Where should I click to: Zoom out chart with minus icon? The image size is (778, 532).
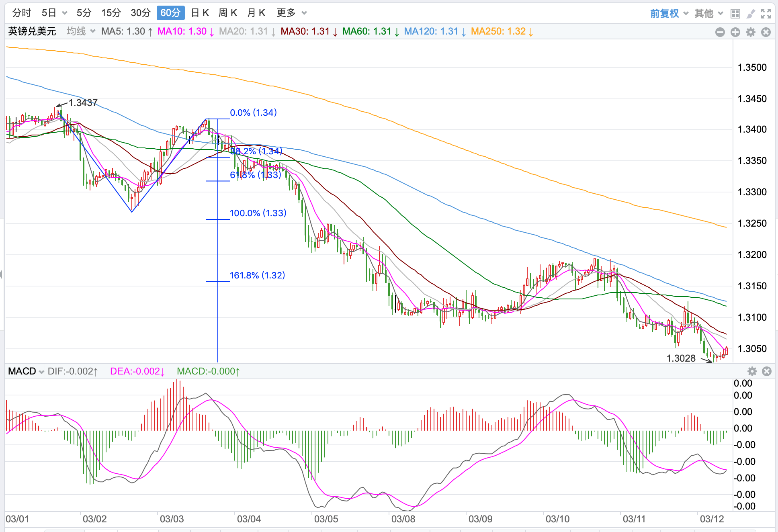720,32
